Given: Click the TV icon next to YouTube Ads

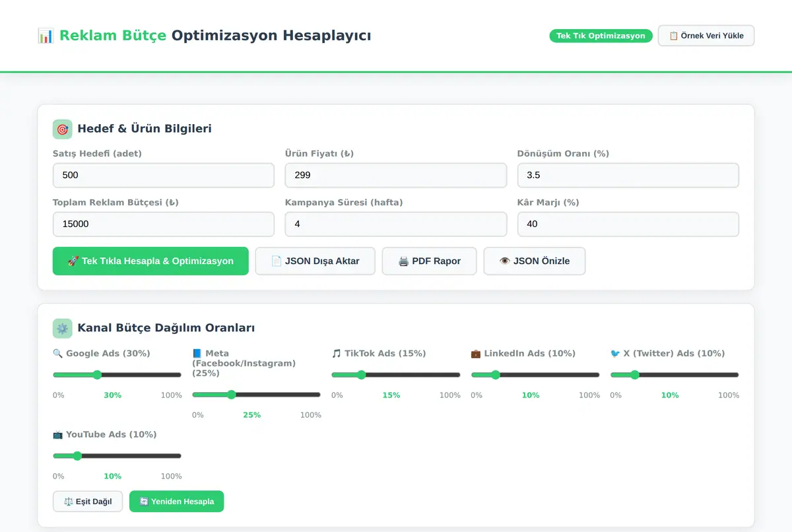Looking at the screenshot, I should coord(57,435).
